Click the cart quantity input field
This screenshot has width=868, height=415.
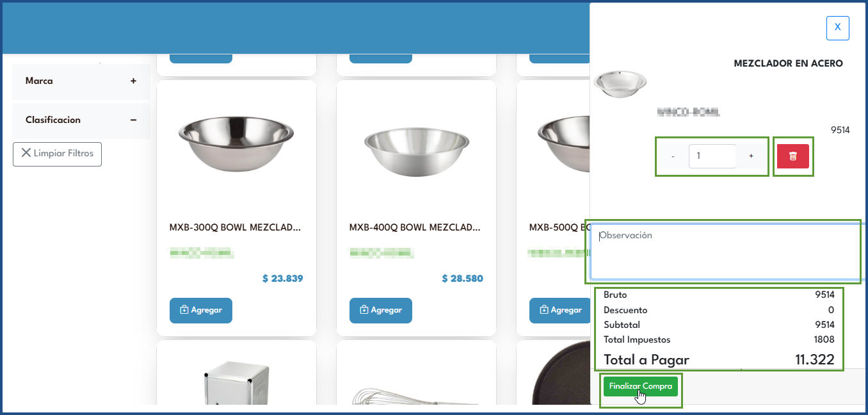[712, 156]
